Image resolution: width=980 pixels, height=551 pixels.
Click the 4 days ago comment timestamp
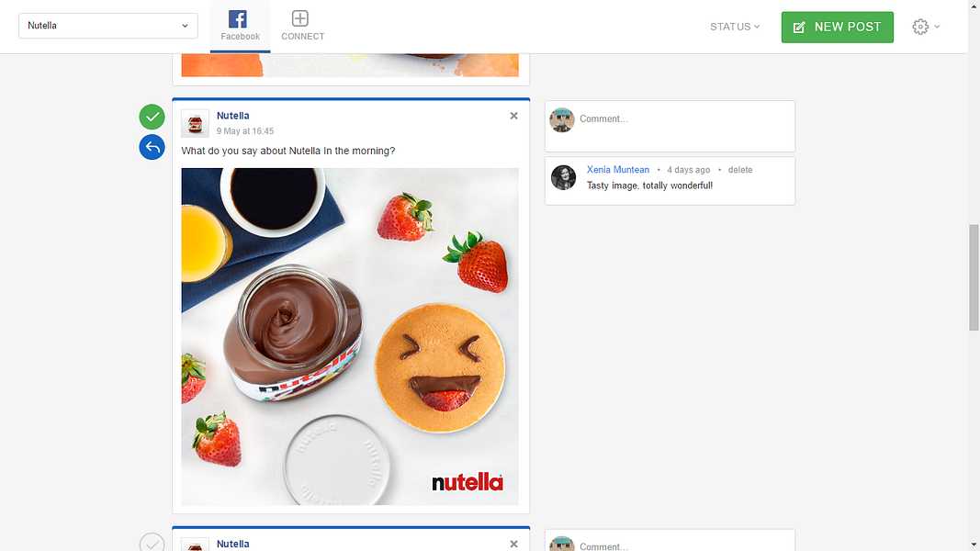[688, 170]
